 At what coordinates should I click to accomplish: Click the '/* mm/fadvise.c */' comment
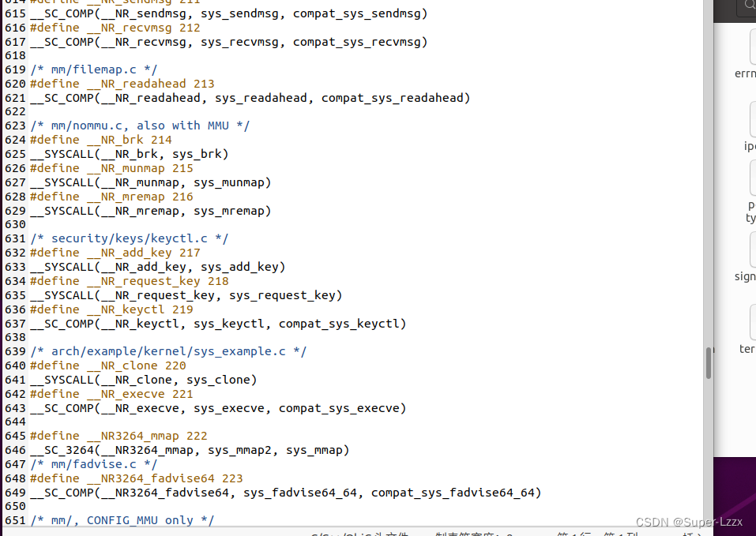[x=94, y=464]
